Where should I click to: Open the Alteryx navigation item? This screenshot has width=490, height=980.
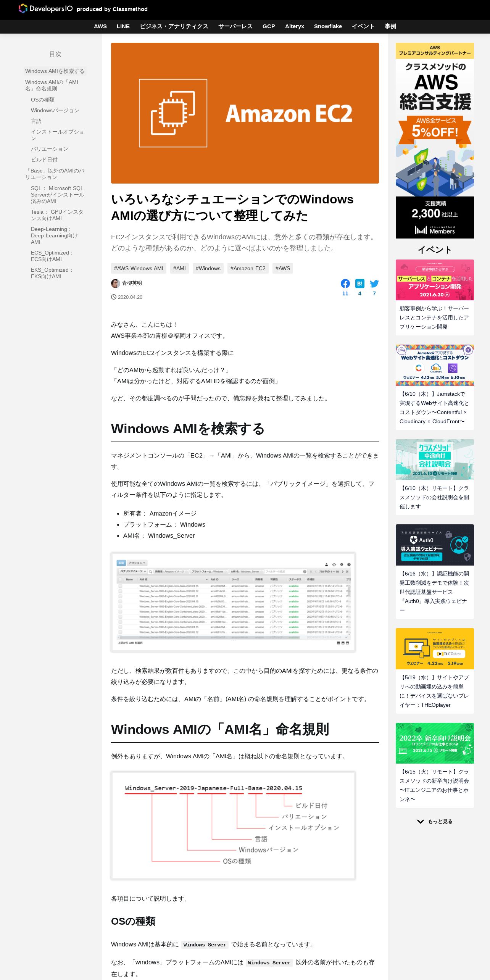point(295,26)
